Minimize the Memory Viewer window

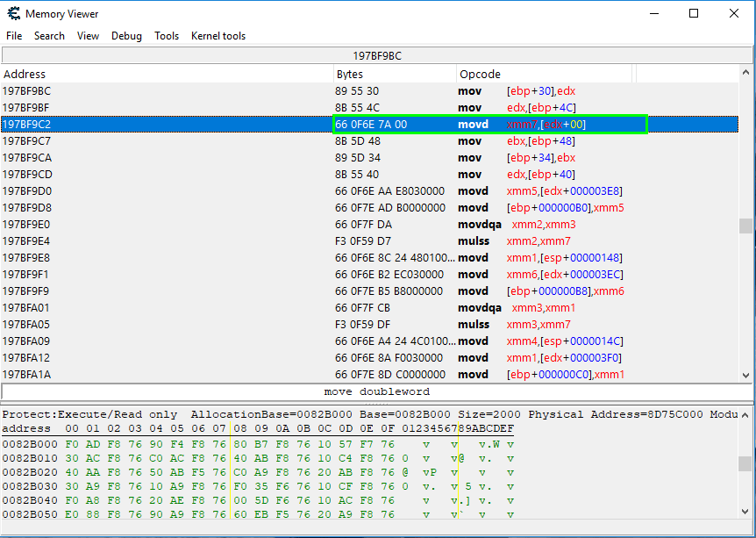coord(653,13)
